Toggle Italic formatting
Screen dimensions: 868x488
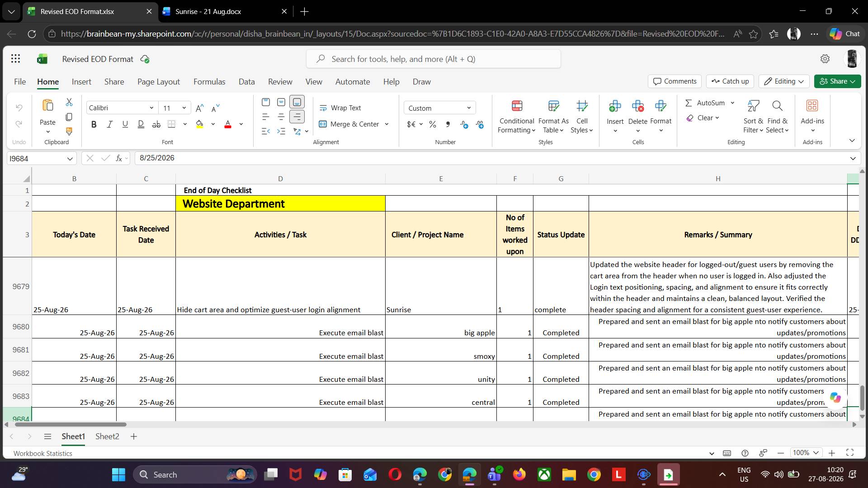point(109,124)
